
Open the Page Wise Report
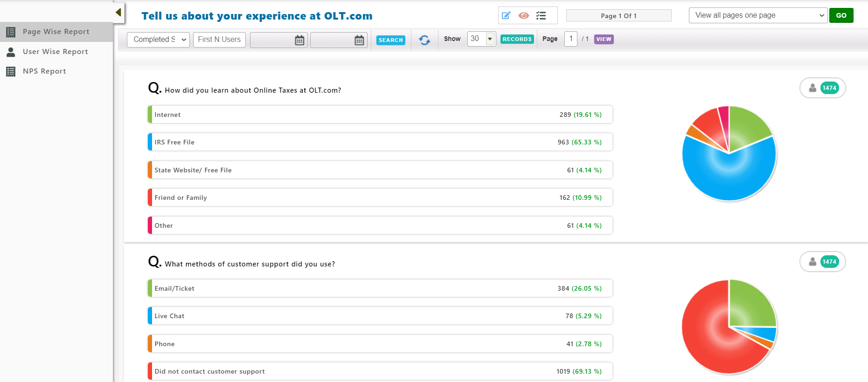click(56, 32)
